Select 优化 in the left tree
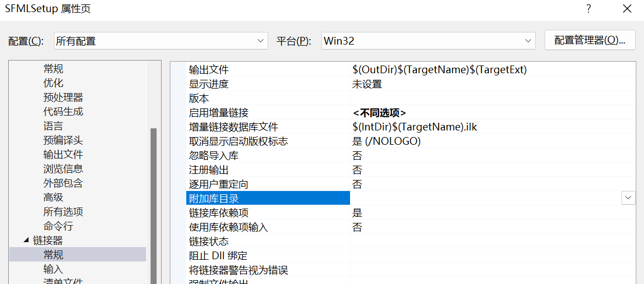This screenshot has height=284, width=644. point(53,83)
